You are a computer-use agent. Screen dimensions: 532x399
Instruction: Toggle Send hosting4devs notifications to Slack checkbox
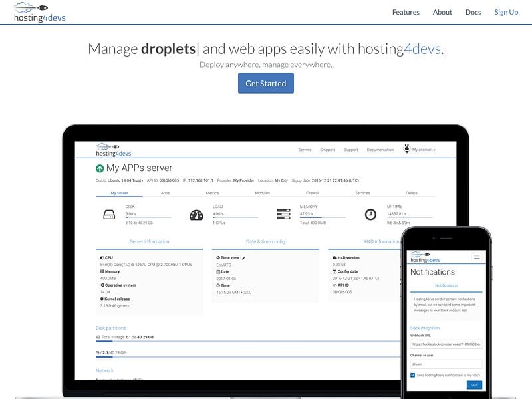413,375
